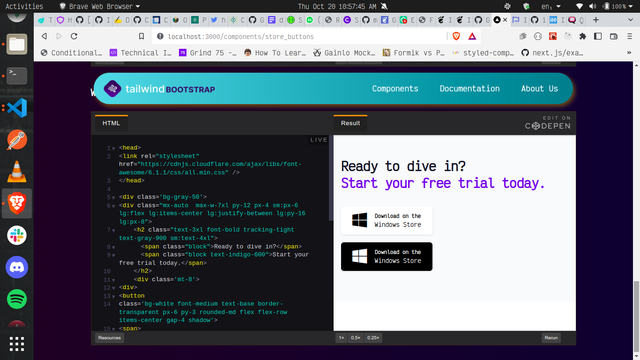The height and width of the screenshot is (360, 640).
Task: Show hidden bookmarks overflow chevron
Action: click(x=629, y=53)
